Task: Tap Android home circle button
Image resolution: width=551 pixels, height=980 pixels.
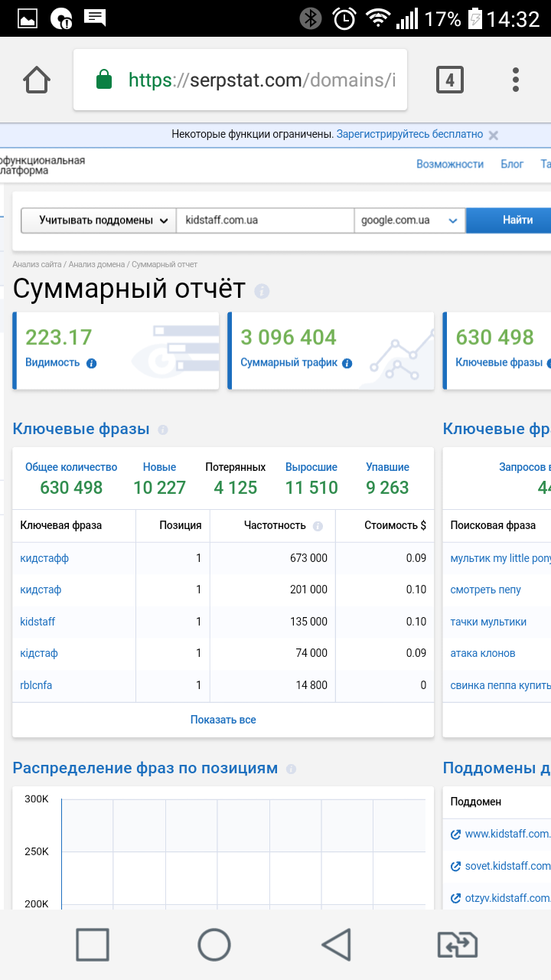Action: pos(214,945)
